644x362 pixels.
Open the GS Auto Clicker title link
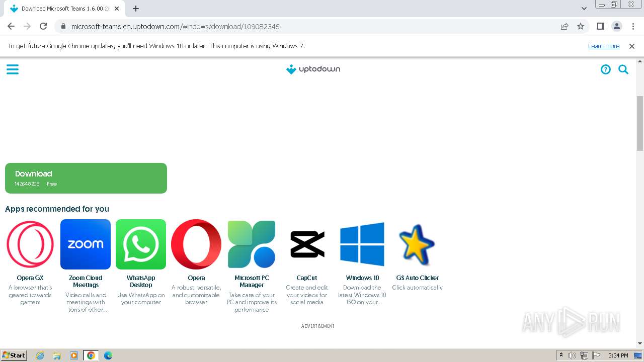(418, 278)
